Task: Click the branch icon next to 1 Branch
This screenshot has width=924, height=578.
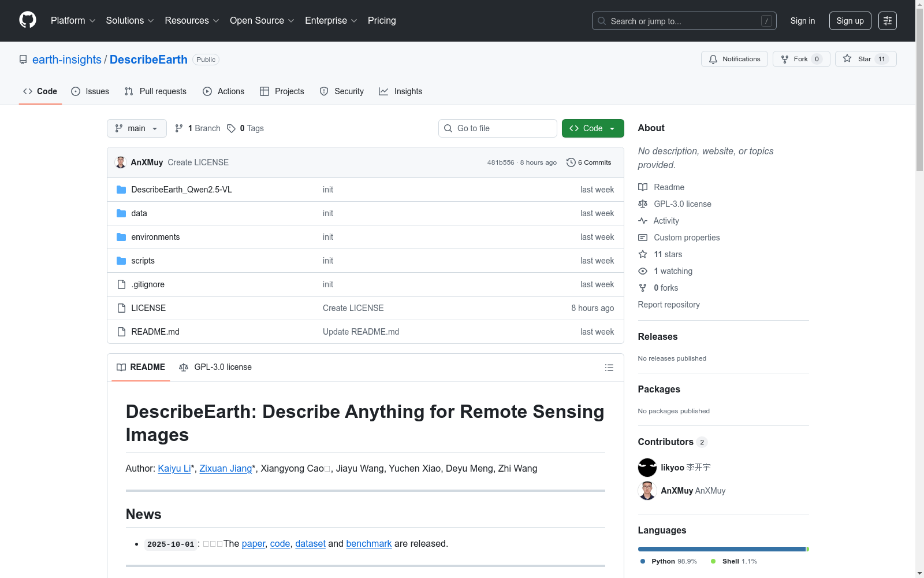Action: tap(179, 128)
